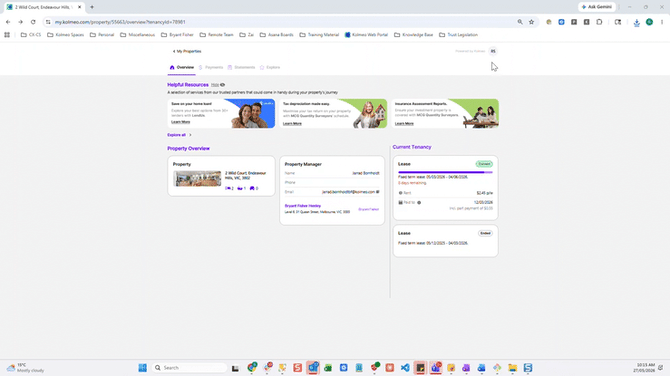Image resolution: width=670 pixels, height=376 pixels.
Task: Open the zoom indicator in address bar
Action: click(520, 22)
